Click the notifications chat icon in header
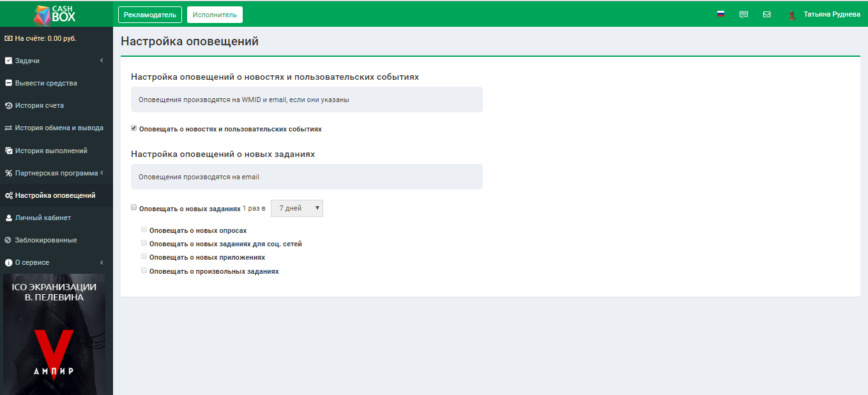 click(x=743, y=13)
